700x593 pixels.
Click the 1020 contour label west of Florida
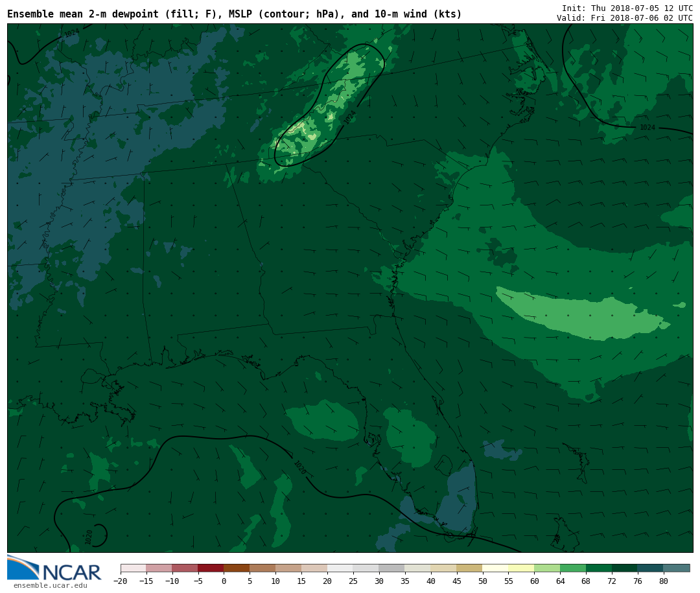pyautogui.click(x=299, y=467)
